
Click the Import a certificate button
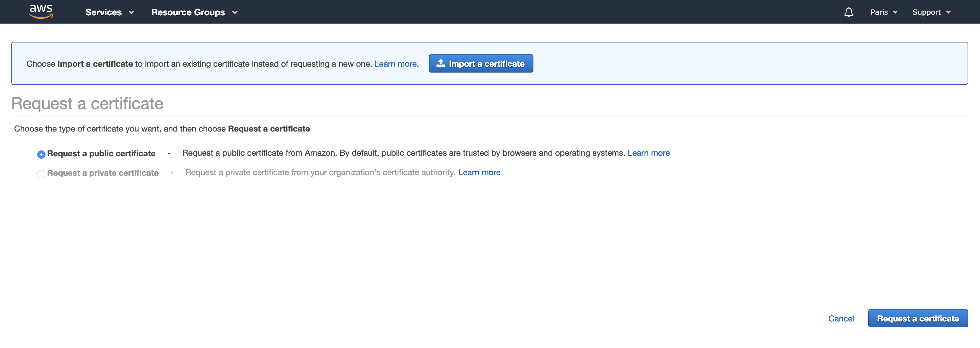point(481,63)
